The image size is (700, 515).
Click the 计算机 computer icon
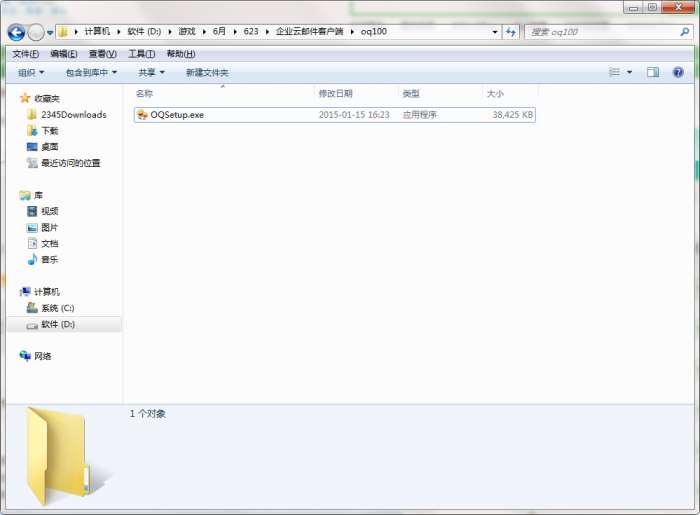[25, 291]
